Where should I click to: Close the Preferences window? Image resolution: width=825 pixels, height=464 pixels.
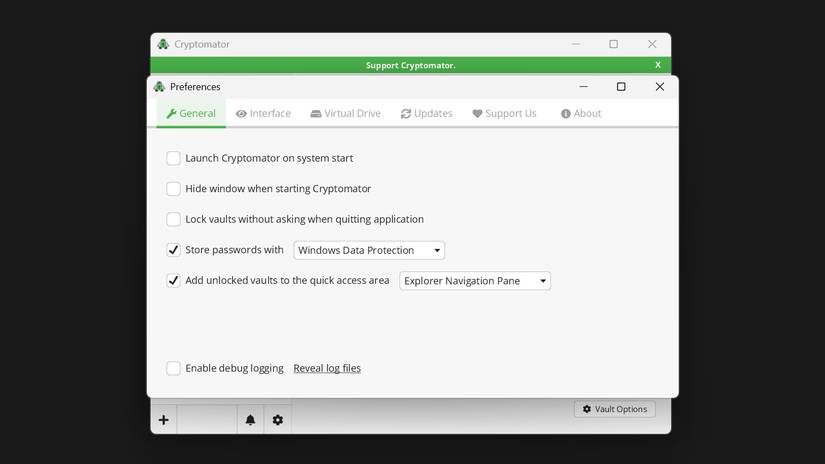tap(660, 87)
